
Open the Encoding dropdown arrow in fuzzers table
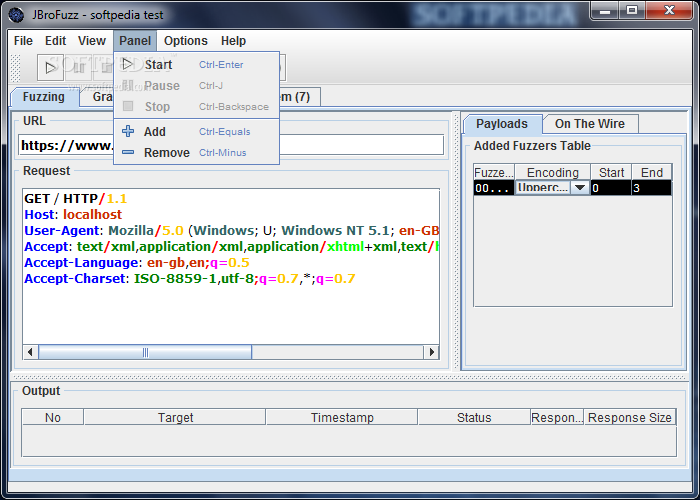click(x=580, y=188)
